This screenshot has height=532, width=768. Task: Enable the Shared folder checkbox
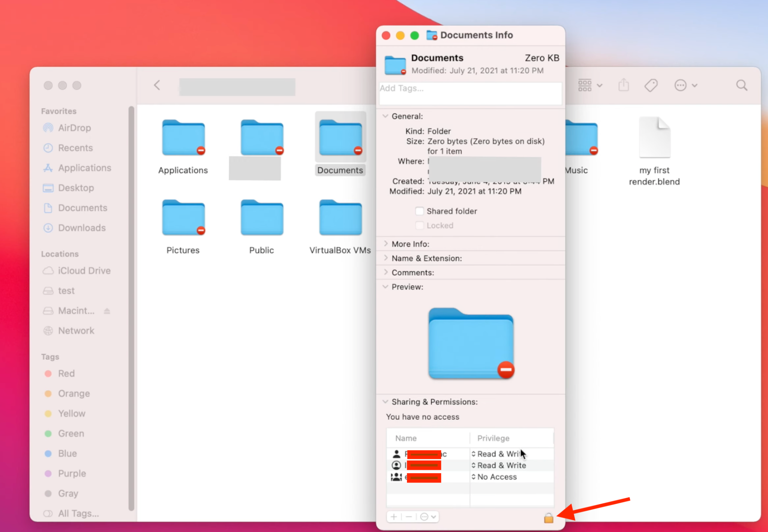419,211
